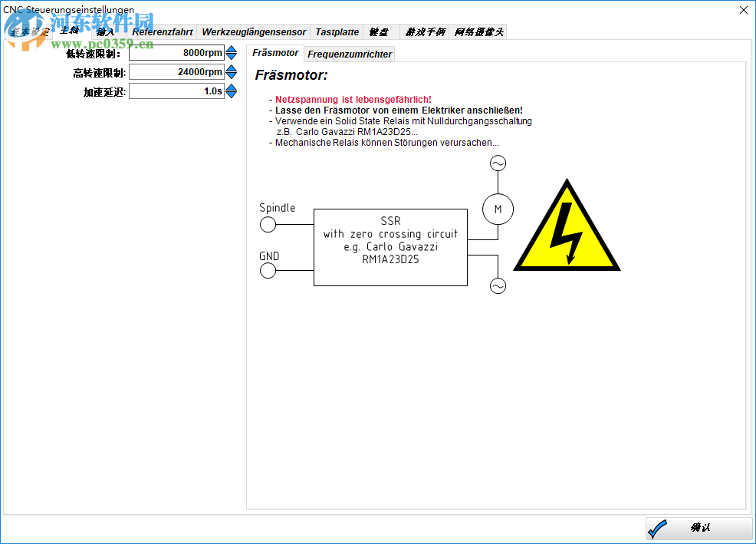This screenshot has height=544, width=756.
Task: Click the SSR relay box in diagram
Action: pyautogui.click(x=390, y=247)
